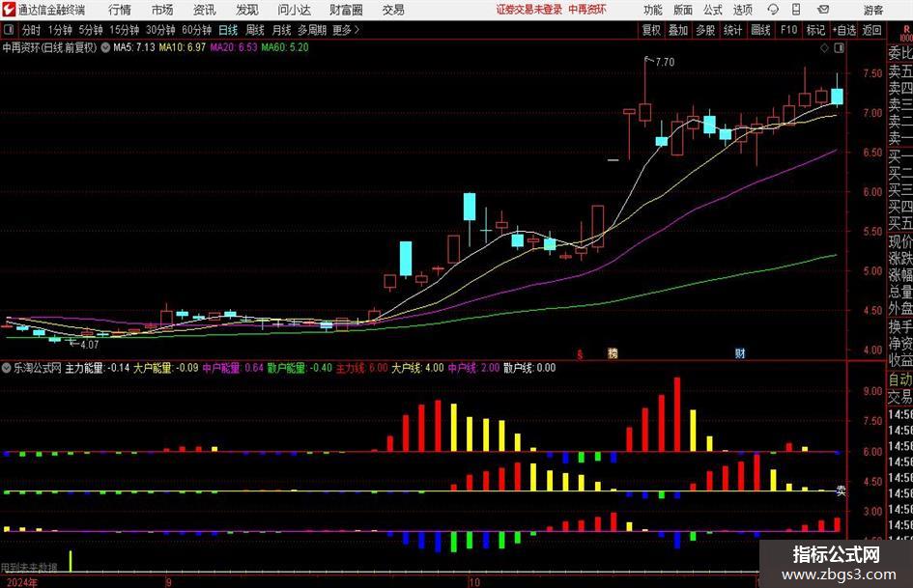Click the diamond icon at chart top right

pyautogui.click(x=824, y=48)
